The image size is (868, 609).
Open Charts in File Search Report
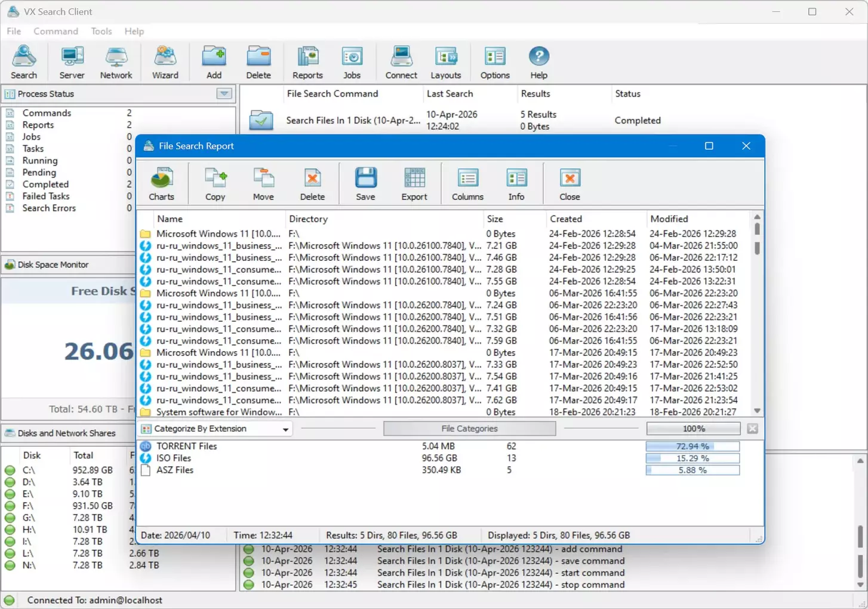click(161, 183)
